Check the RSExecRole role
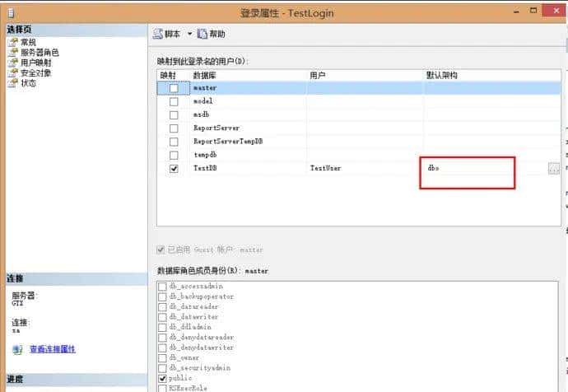Screen dimensions: 568x392 point(162,388)
